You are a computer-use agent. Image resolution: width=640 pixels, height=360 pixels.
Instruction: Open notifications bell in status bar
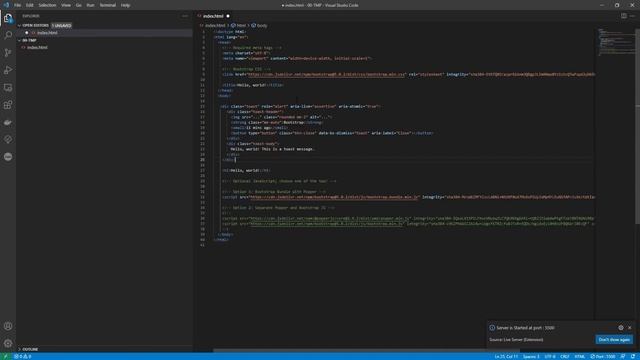click(x=633, y=356)
